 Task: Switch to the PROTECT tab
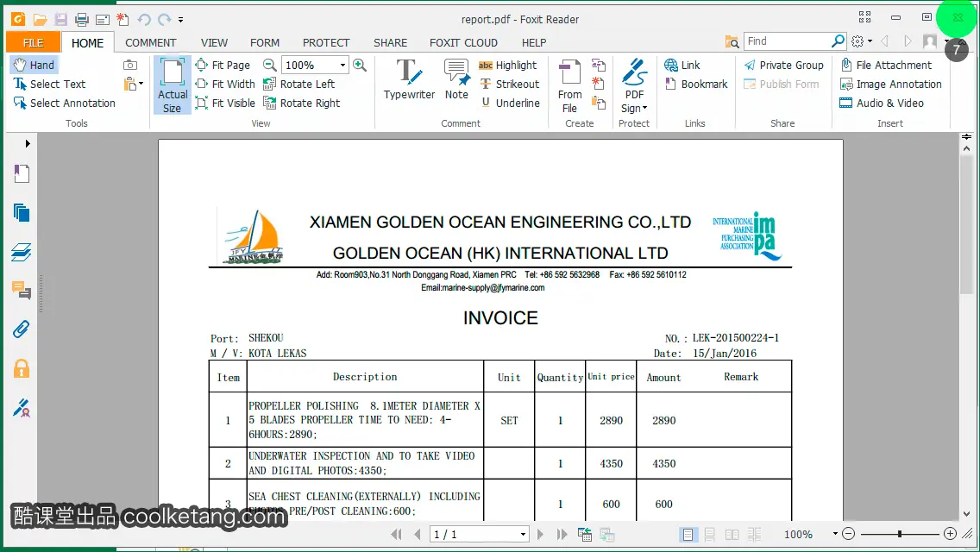(x=325, y=42)
